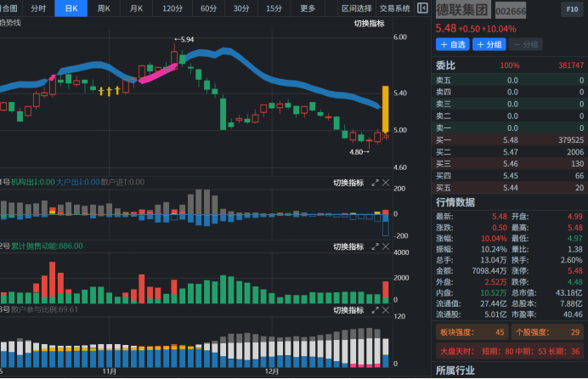Open the 交易系统 trading system
This screenshot has width=588, height=379.
coord(394,8)
